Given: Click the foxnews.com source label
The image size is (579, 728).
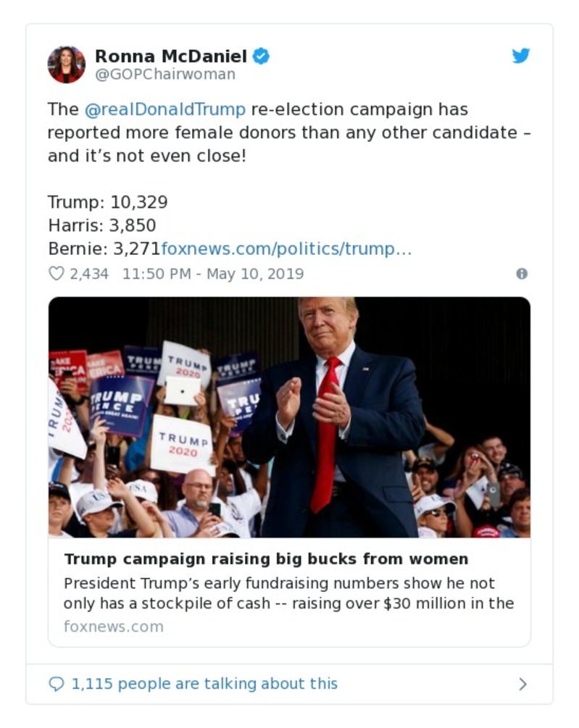Looking at the screenshot, I should coord(112,626).
